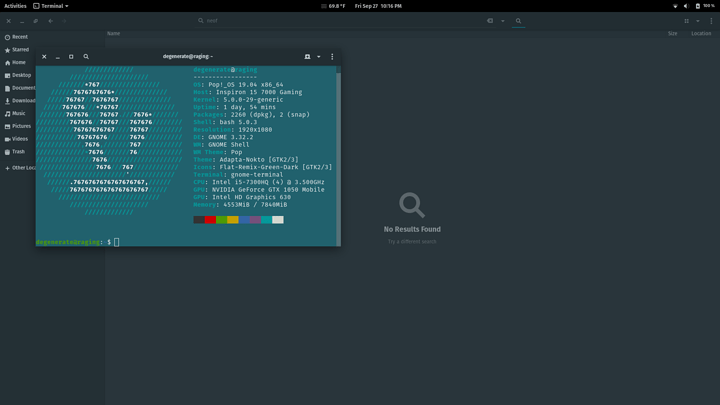Click the 'Pop!_OS 19.04 x86_64' text in Terminal
The width and height of the screenshot is (720, 405).
[246, 85]
